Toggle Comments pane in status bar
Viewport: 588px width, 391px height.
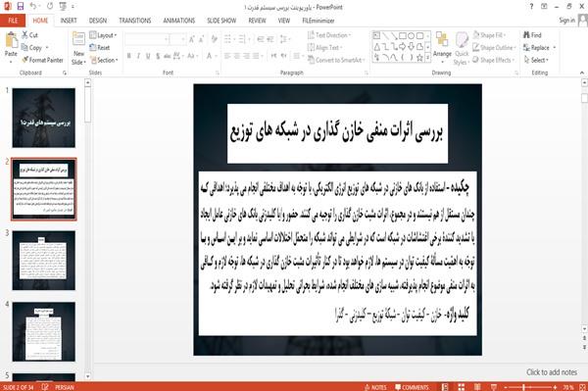point(412,387)
